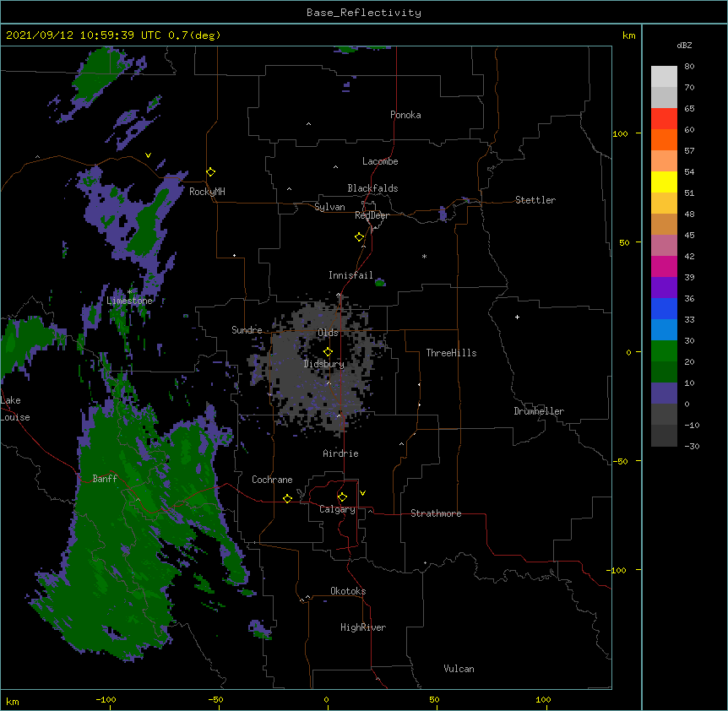Click the Okotoks label
The width and height of the screenshot is (728, 711).
coord(348,591)
